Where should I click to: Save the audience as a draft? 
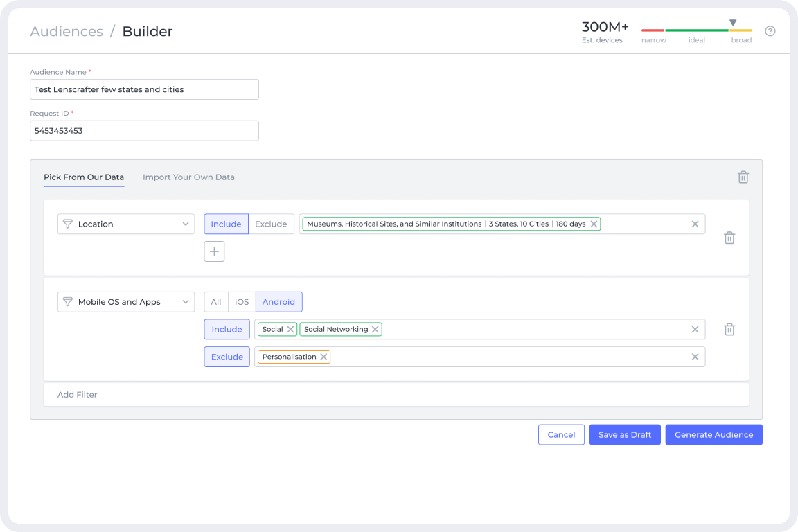point(625,435)
